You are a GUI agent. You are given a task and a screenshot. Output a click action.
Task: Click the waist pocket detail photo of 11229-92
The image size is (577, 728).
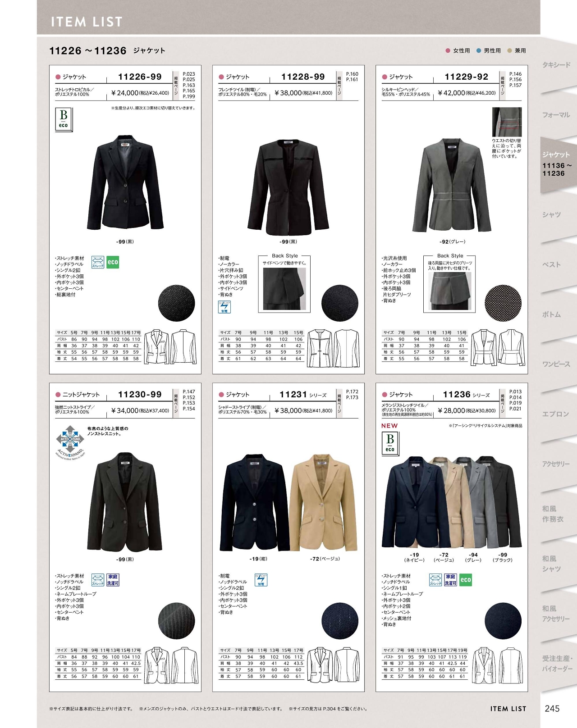pyautogui.click(x=507, y=122)
